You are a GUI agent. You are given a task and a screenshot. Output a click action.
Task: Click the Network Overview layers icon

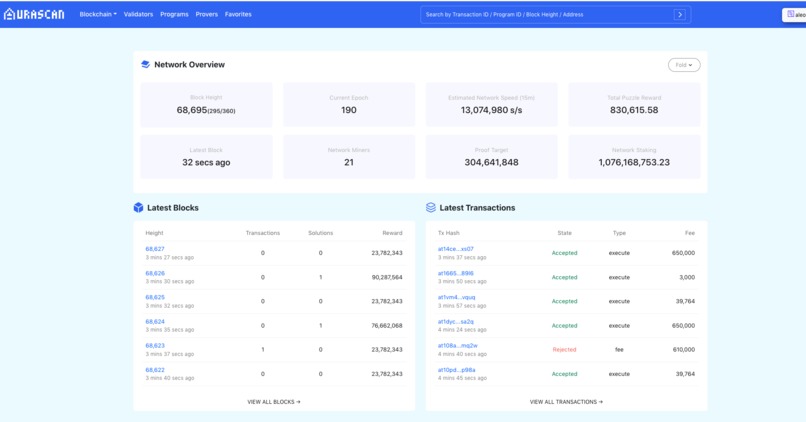pyautogui.click(x=145, y=64)
